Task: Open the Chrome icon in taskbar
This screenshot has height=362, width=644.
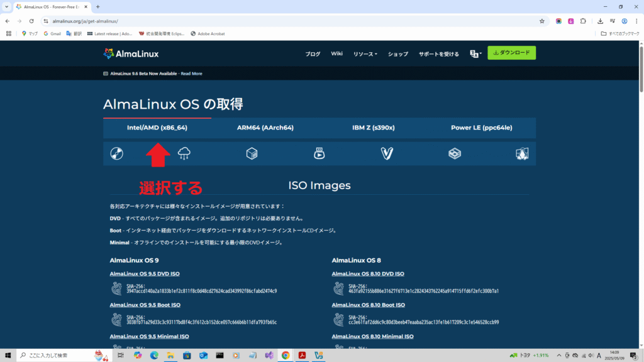Action: click(x=286, y=356)
